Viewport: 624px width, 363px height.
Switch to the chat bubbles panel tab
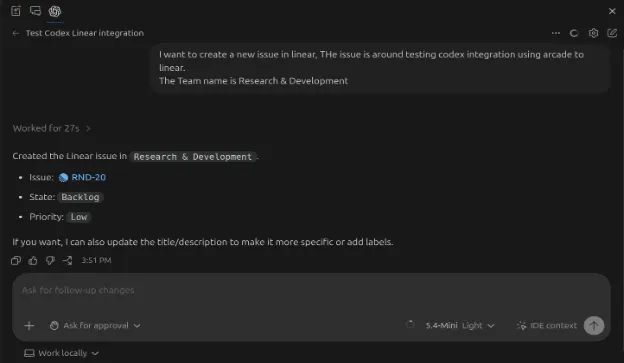[x=35, y=11]
